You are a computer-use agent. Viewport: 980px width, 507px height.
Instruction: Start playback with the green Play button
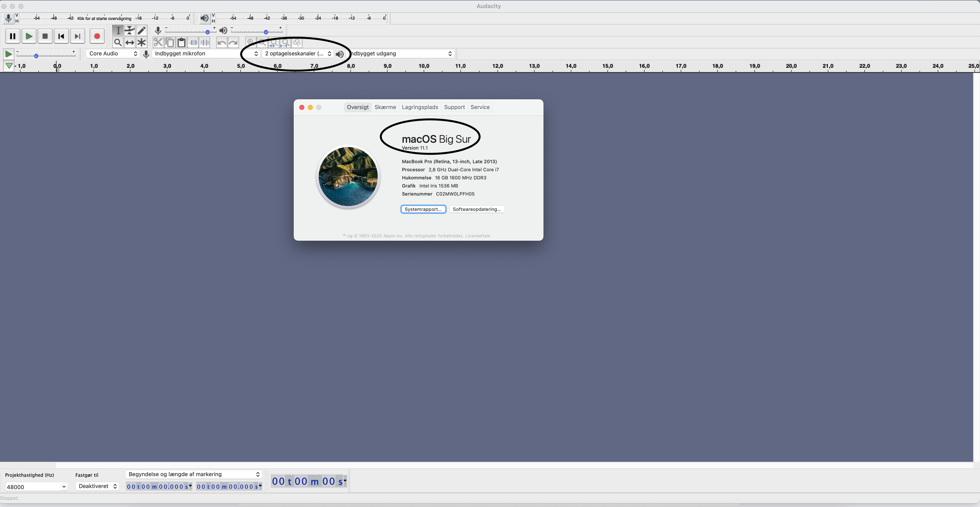29,36
